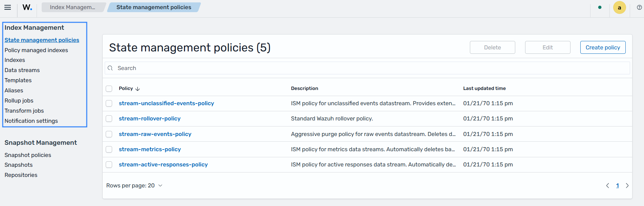Click the Description column header
Screen dimensions: 644x206
(x=305, y=88)
